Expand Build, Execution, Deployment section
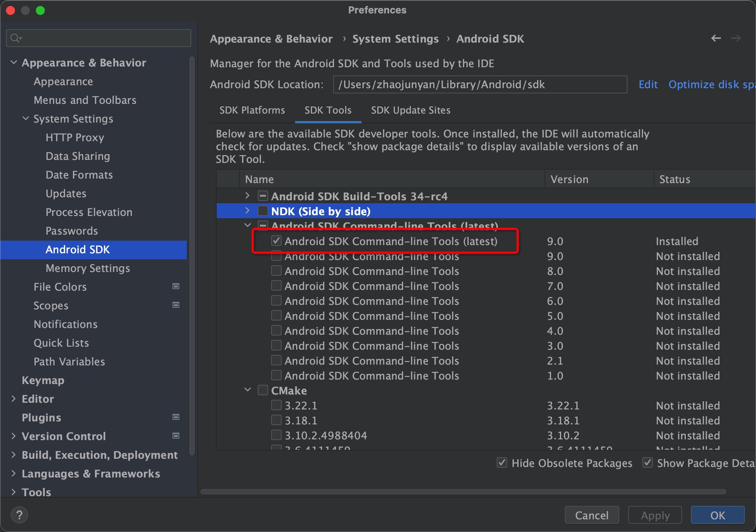This screenshot has width=756, height=532. pos(13,455)
